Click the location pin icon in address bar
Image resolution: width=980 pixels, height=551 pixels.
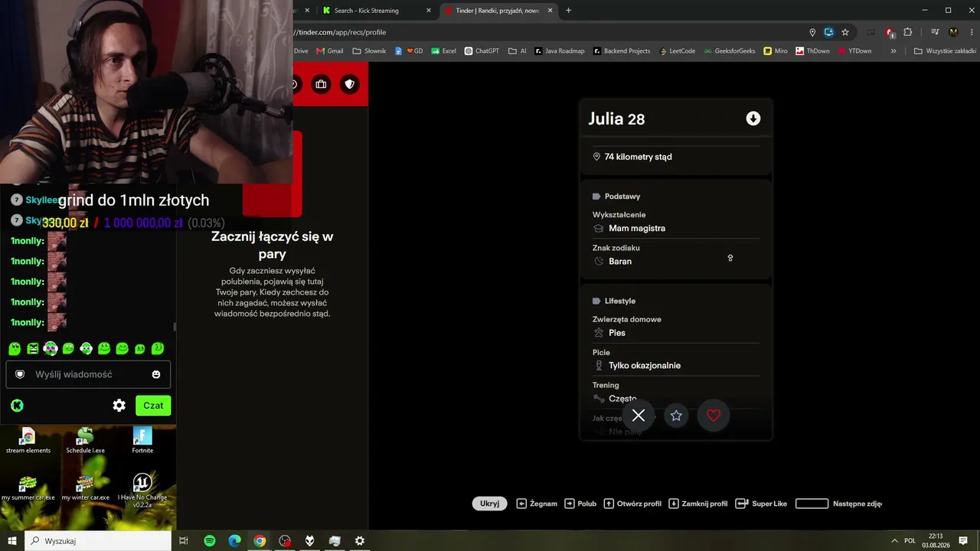click(x=812, y=32)
